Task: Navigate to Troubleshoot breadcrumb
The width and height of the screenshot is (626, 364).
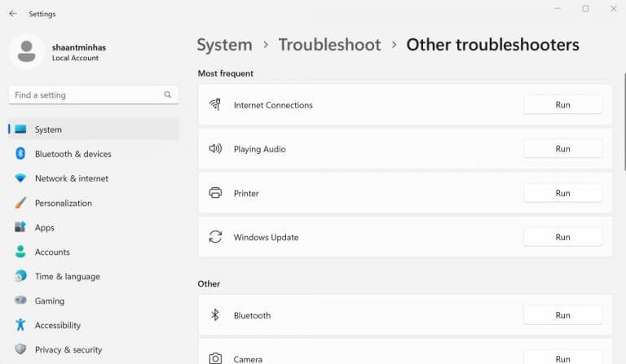Action: (329, 45)
